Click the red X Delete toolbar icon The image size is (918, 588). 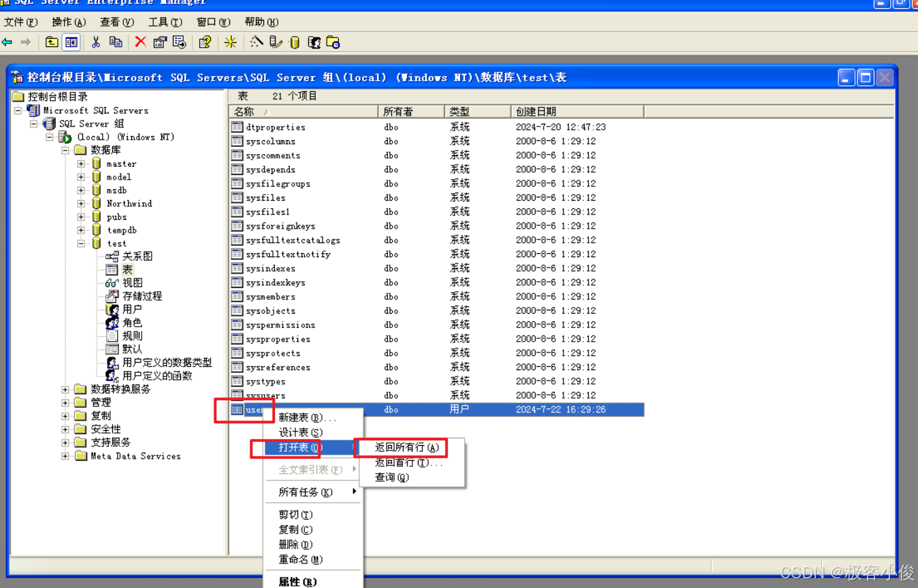pyautogui.click(x=140, y=42)
